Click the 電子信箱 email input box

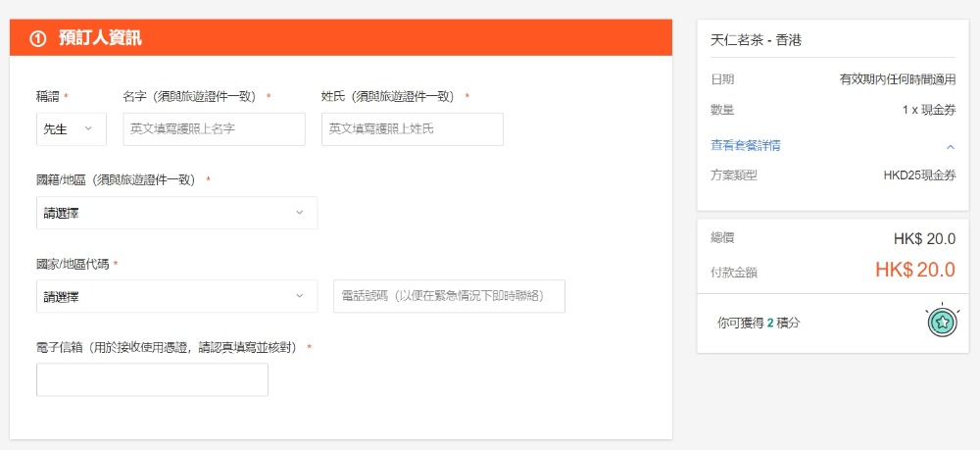click(152, 379)
